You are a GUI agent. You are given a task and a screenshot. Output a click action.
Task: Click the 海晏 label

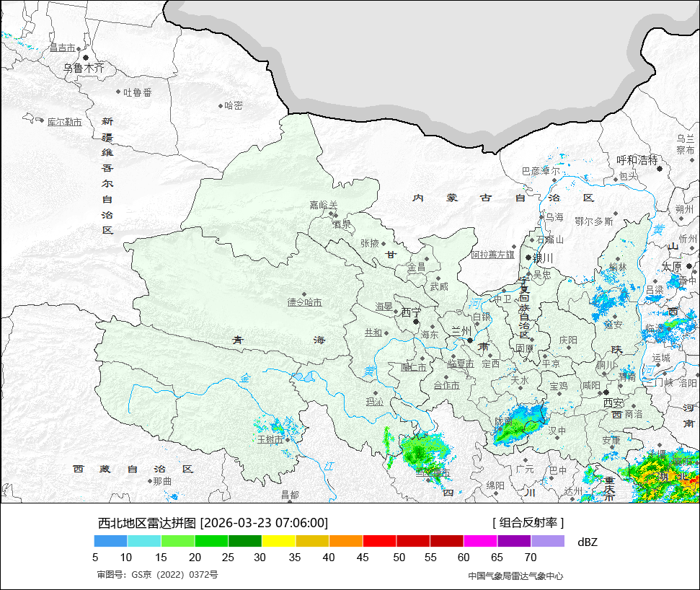[x=384, y=307]
